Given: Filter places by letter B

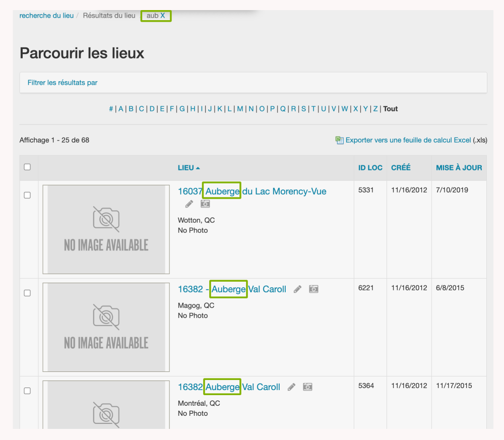Looking at the screenshot, I should pos(131,109).
